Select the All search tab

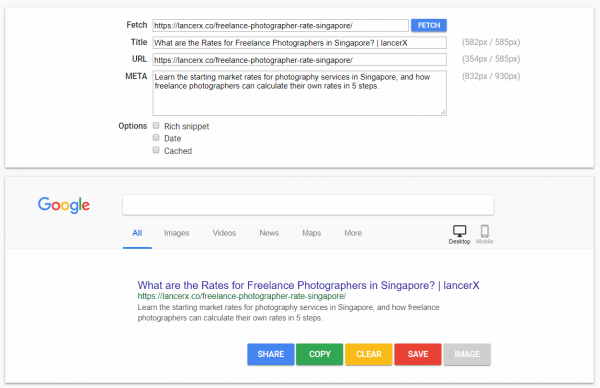point(137,233)
